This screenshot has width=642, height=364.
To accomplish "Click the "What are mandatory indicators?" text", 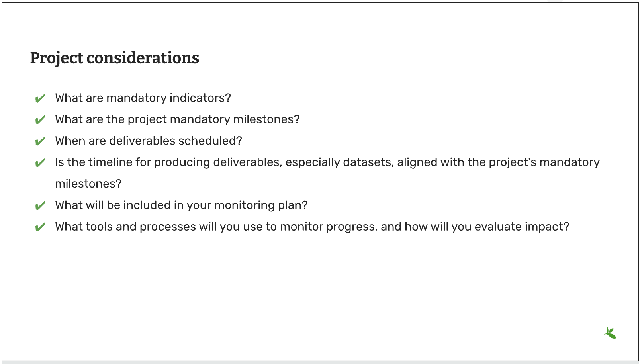I will pos(143,98).
